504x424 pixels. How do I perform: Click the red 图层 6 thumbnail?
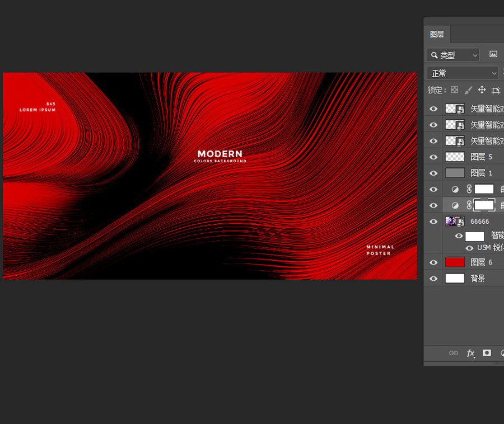(455, 262)
